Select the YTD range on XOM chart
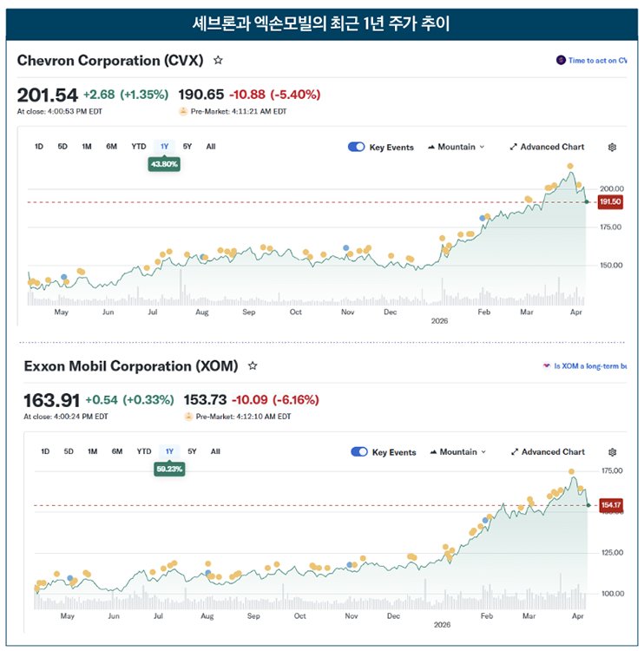This screenshot has width=644, height=651. (143, 451)
